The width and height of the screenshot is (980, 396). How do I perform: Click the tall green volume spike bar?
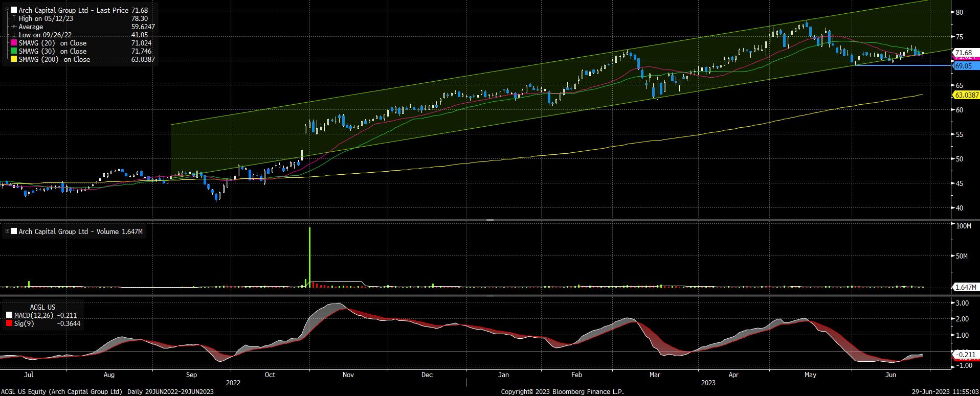coord(310,258)
